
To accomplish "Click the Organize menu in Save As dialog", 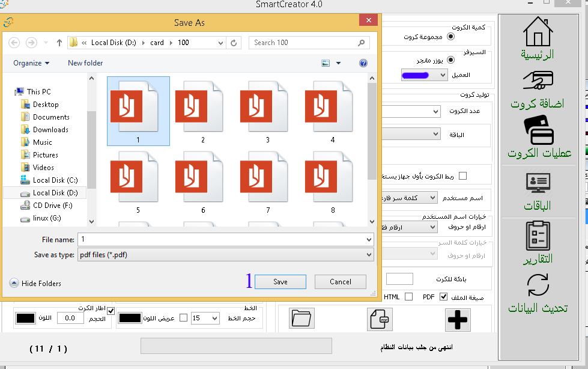I will point(31,63).
